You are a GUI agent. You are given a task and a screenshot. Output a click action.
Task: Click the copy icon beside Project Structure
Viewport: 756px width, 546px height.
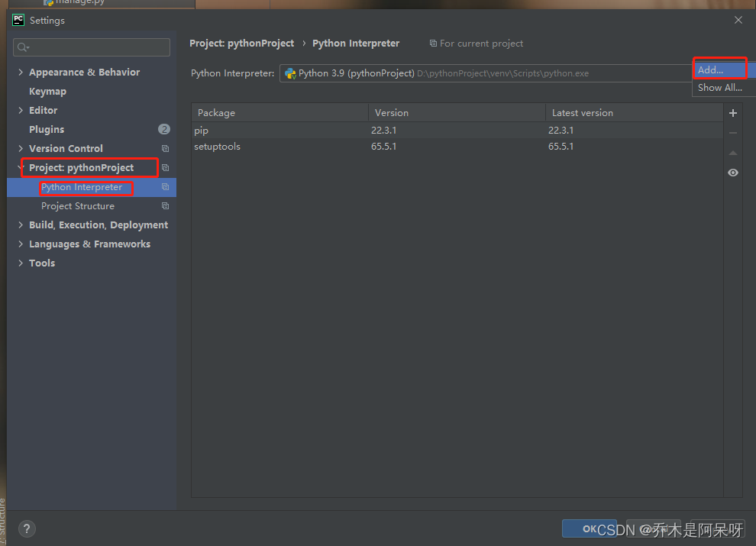(166, 206)
